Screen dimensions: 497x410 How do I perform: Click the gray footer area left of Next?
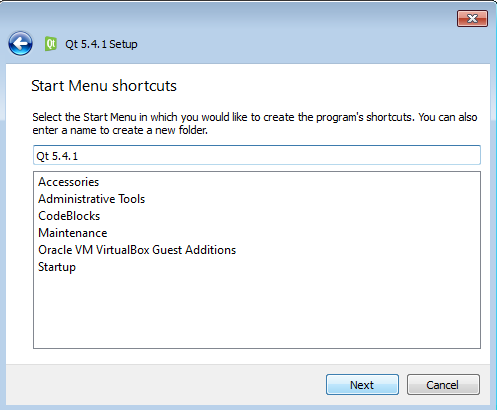pos(165,385)
